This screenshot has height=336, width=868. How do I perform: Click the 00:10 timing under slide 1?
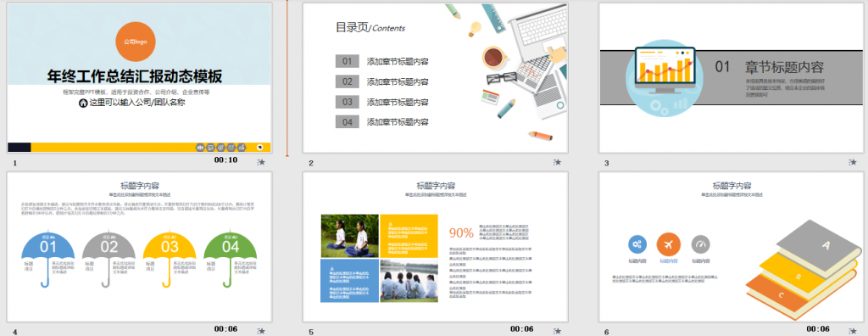click(225, 160)
